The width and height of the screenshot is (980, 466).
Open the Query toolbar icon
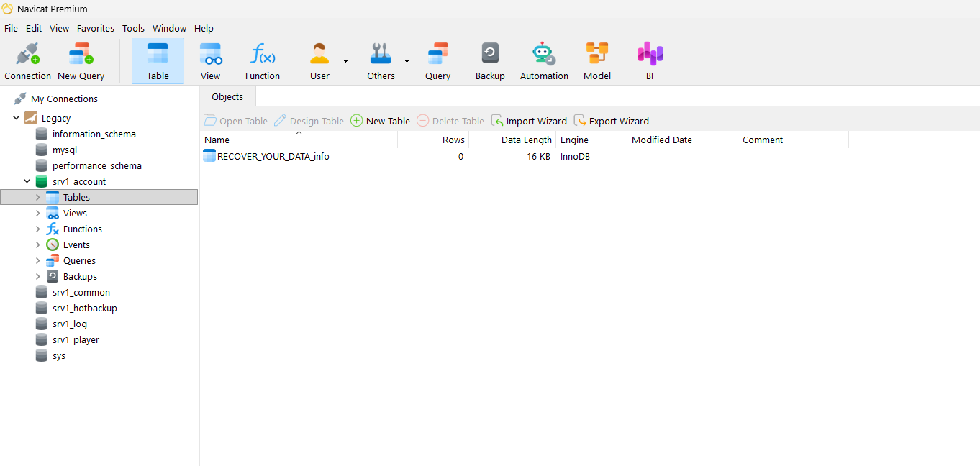(437, 62)
